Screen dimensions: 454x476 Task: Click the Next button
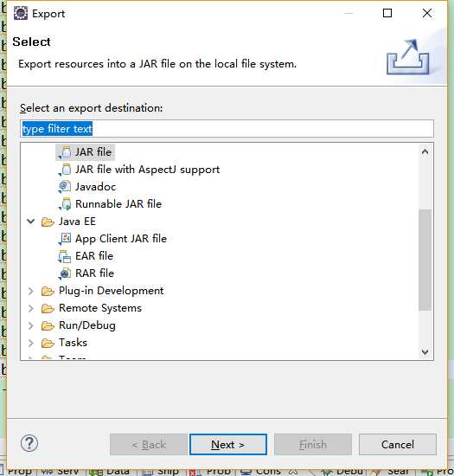click(x=228, y=445)
